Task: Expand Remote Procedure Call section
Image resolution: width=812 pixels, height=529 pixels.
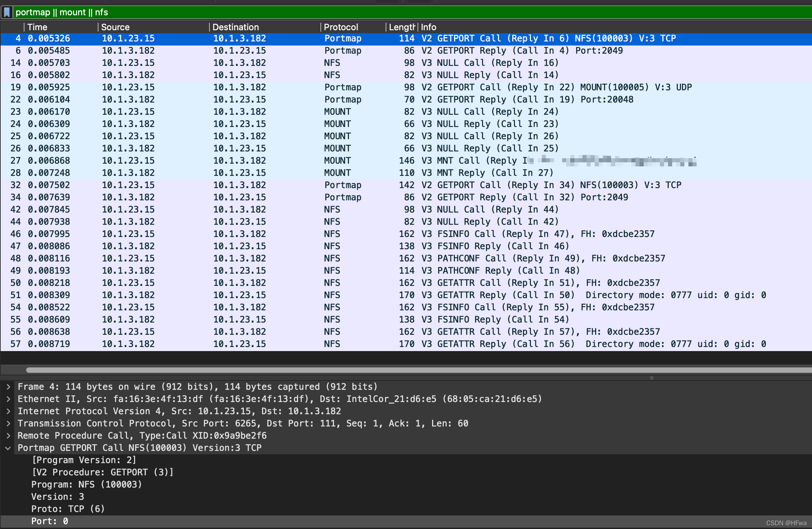Action: (x=8, y=436)
